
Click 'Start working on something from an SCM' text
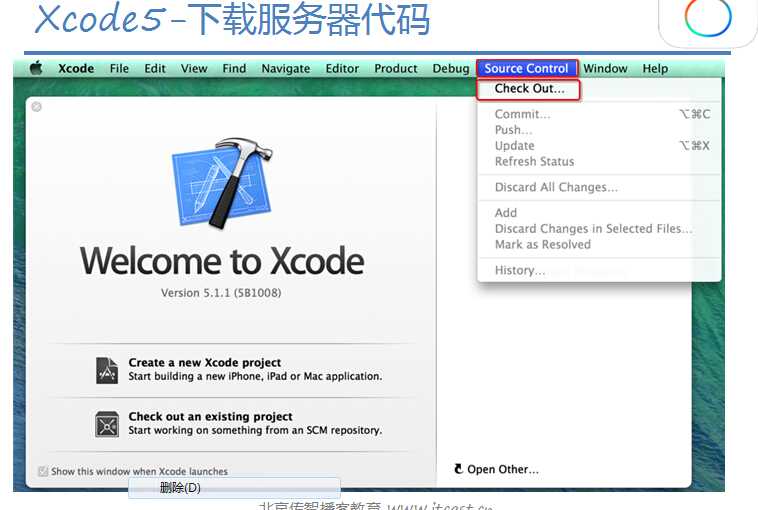(x=255, y=430)
